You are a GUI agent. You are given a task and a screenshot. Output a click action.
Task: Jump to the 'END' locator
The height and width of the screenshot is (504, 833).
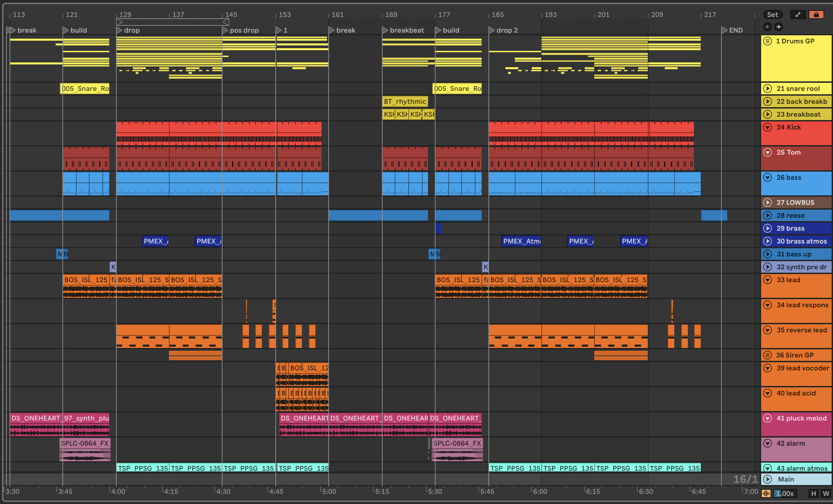coord(724,30)
